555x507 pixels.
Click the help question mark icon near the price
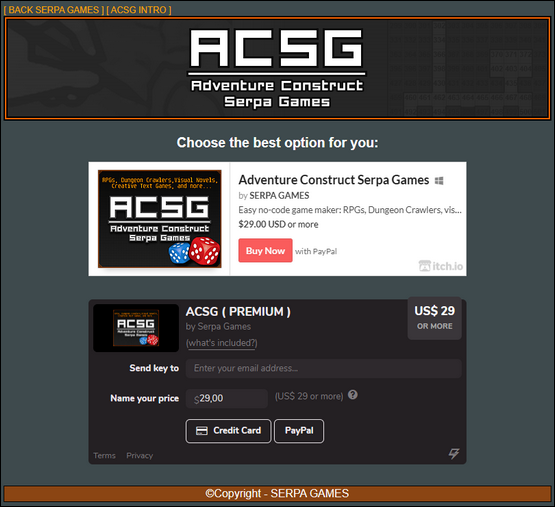tap(353, 395)
